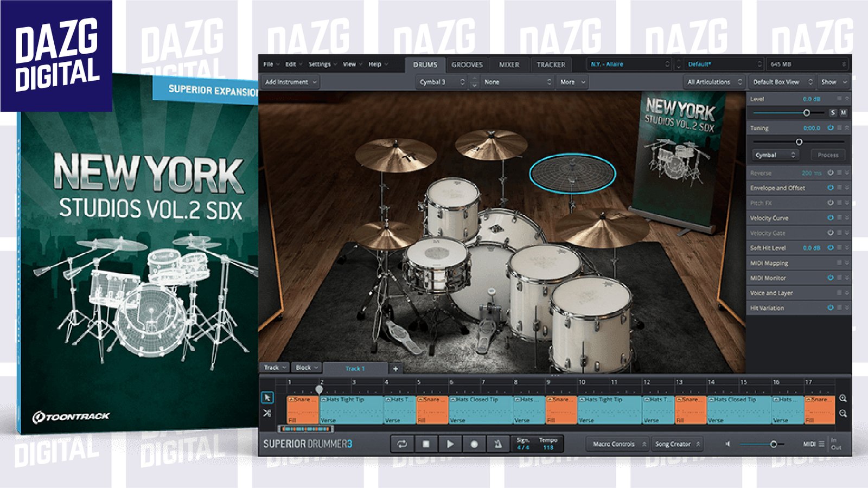The width and height of the screenshot is (868, 488).
Task: Open the N.Y. - Allaire library selector
Action: click(x=630, y=65)
